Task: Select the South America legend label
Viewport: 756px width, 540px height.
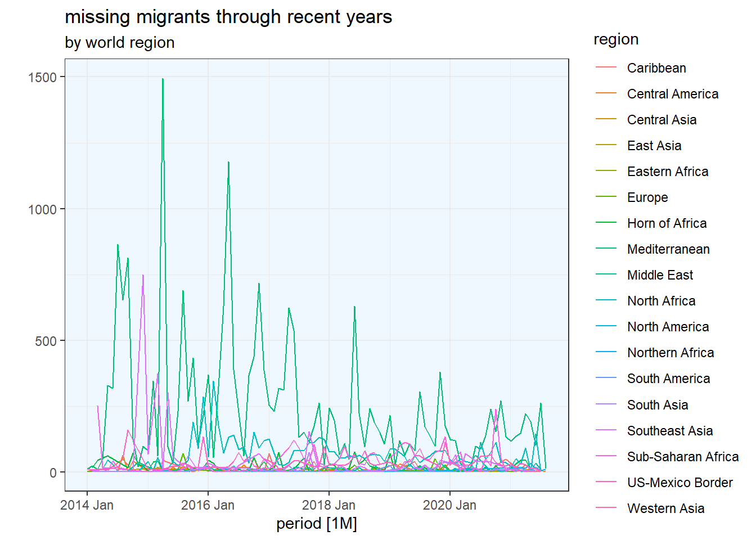Action: pyautogui.click(x=668, y=379)
